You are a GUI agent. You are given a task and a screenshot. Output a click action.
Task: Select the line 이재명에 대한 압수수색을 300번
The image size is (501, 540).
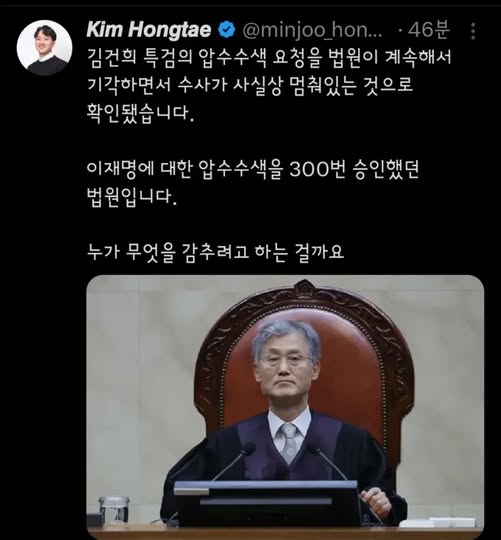tap(252, 169)
